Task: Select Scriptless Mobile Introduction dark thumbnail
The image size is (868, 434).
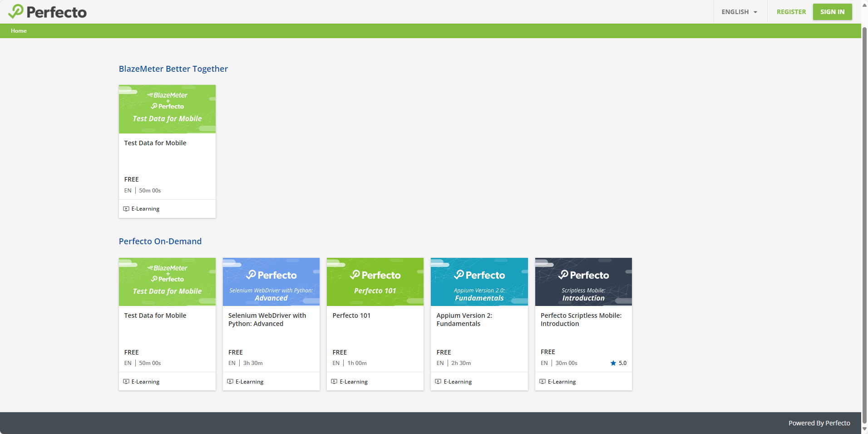Action: [x=583, y=282]
